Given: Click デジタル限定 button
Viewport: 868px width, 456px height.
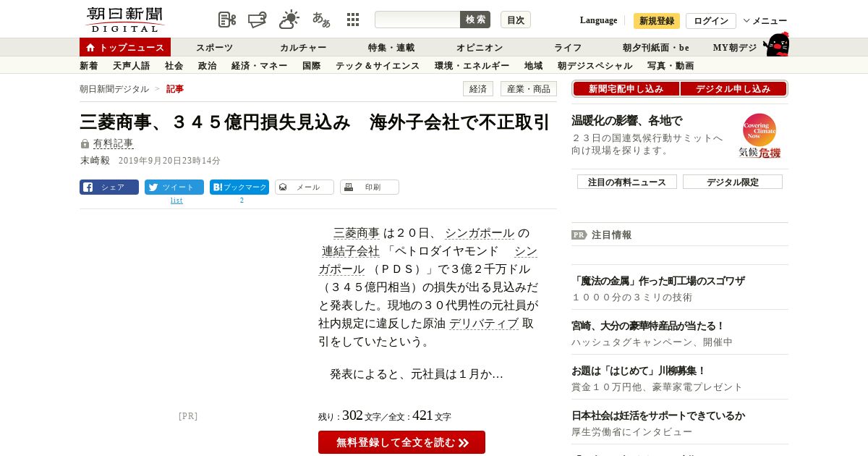Looking at the screenshot, I should pyautogui.click(x=733, y=182).
